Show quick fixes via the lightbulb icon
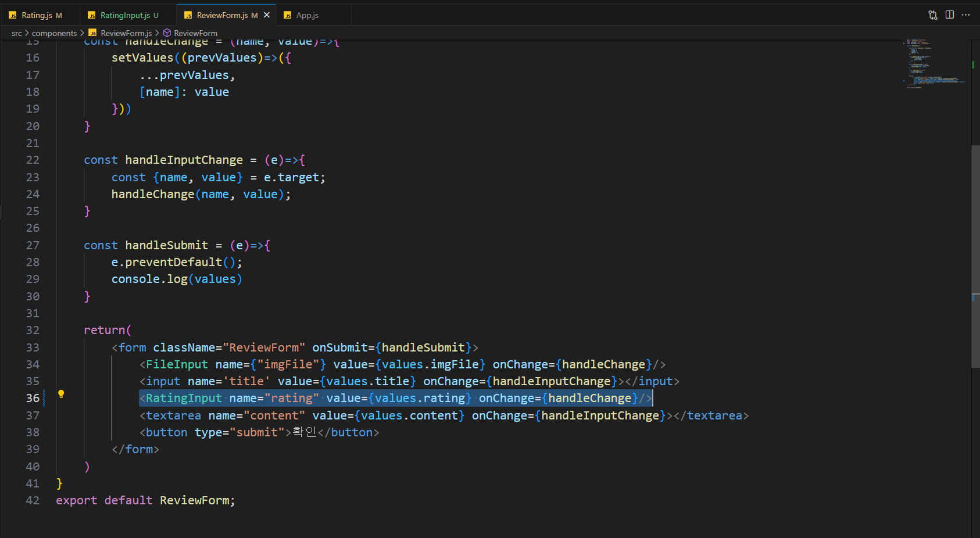 coord(61,394)
